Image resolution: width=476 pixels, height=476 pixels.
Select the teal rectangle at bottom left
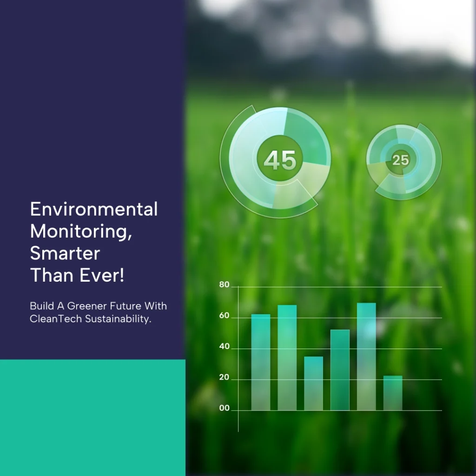pos(93,417)
